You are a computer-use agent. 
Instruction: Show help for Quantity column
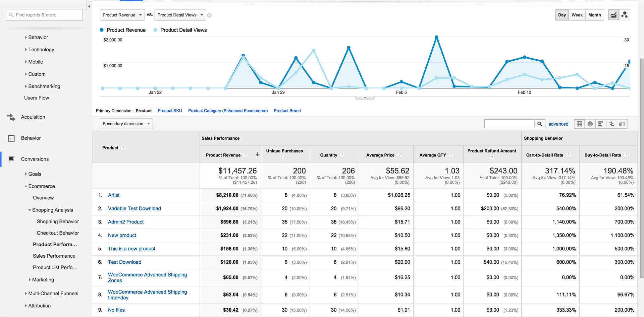[x=342, y=155]
